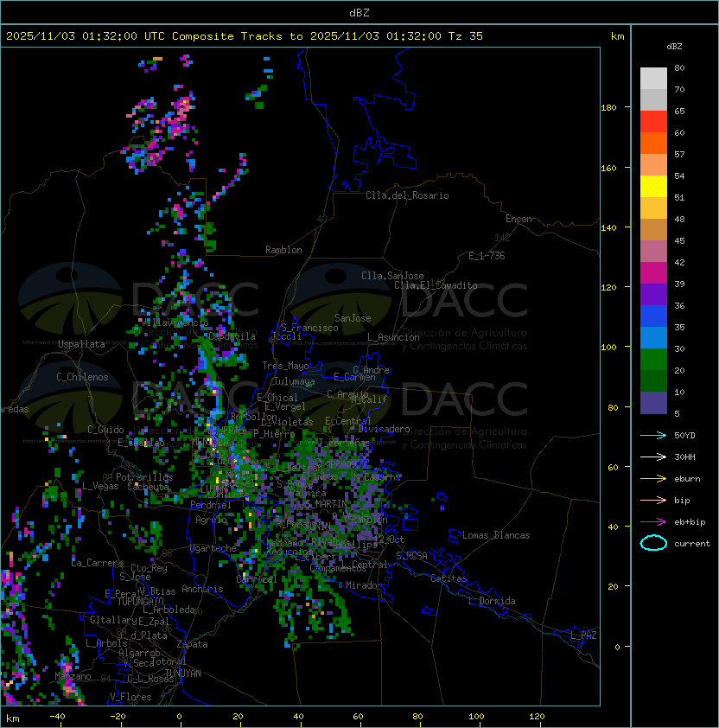Image resolution: width=719 pixels, height=728 pixels.
Task: Click the 'V_Flores' map label
Action: (130, 697)
